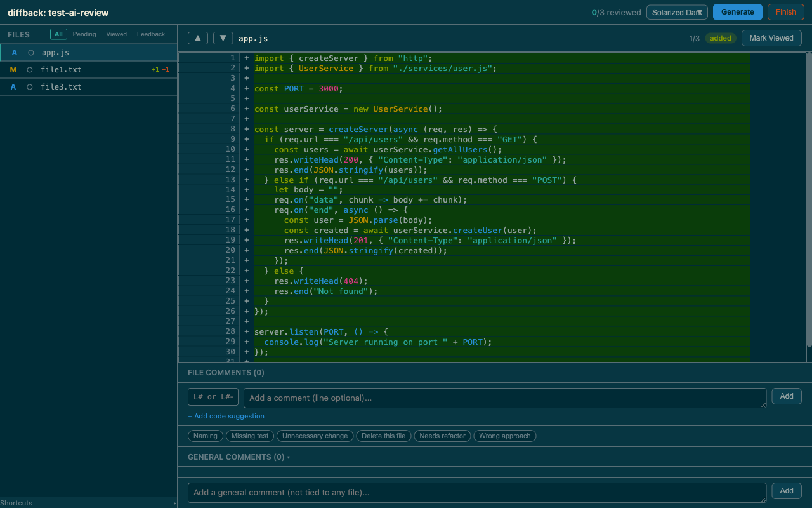Toggle the viewed circle beside file1.txt

click(30, 70)
